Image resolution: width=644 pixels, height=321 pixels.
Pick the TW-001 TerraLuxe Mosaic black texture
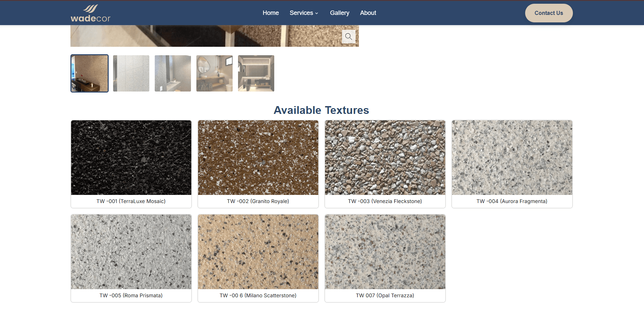pyautogui.click(x=131, y=158)
